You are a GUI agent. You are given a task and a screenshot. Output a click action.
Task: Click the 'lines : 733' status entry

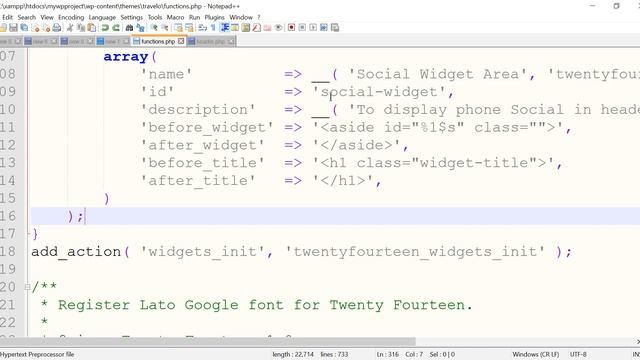pyautogui.click(x=334, y=354)
